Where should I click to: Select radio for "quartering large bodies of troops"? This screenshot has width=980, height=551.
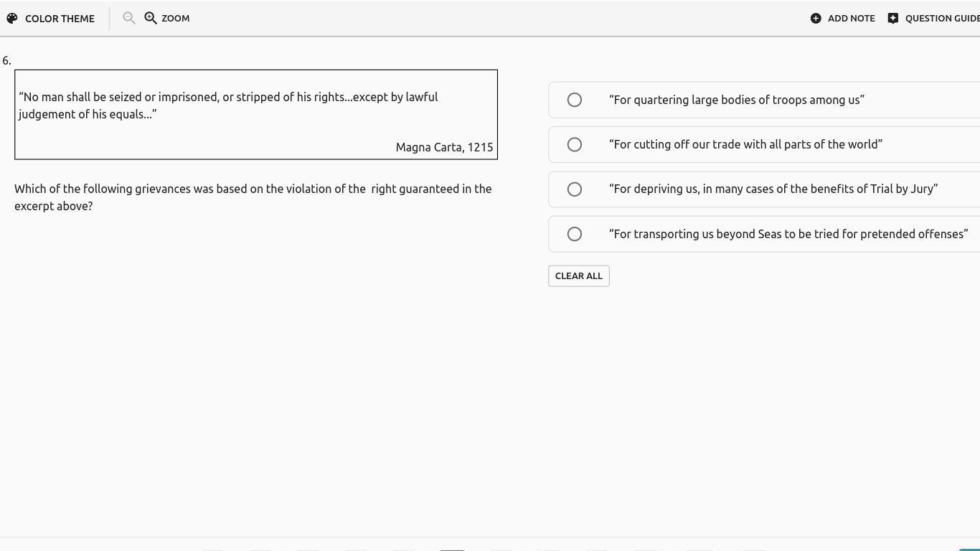575,100
